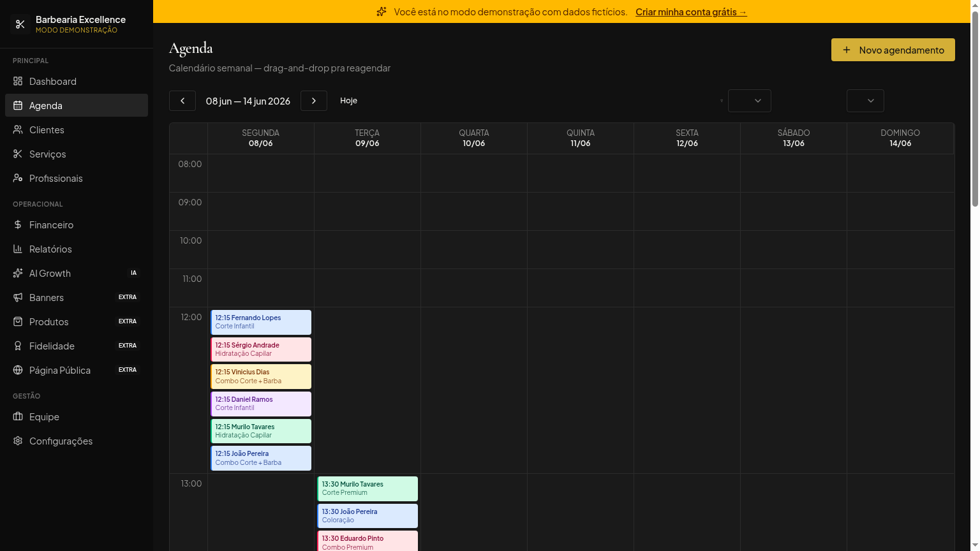Click the shopping bag icon for Produtos

coord(18,321)
